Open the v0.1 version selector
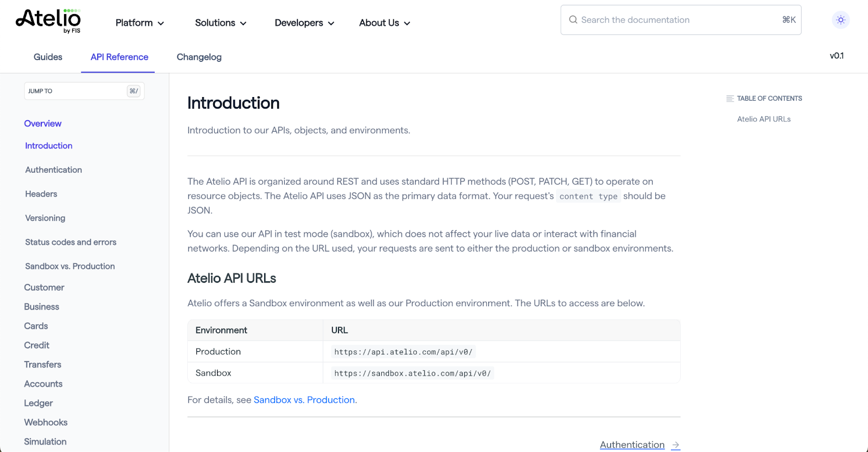Image resolution: width=868 pixels, height=452 pixels. point(837,56)
